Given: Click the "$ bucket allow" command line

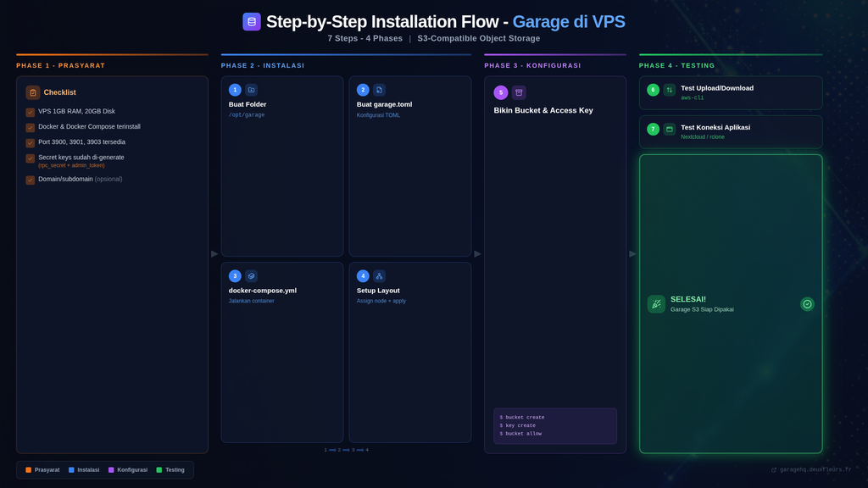Looking at the screenshot, I should 520,433.
